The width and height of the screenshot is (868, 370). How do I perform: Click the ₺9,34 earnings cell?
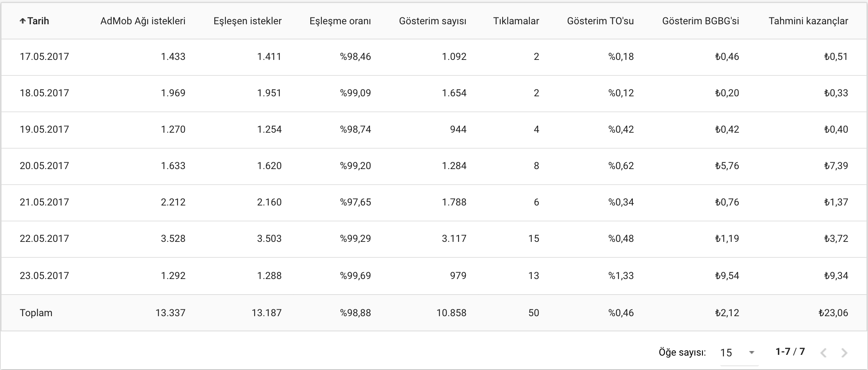click(x=836, y=276)
